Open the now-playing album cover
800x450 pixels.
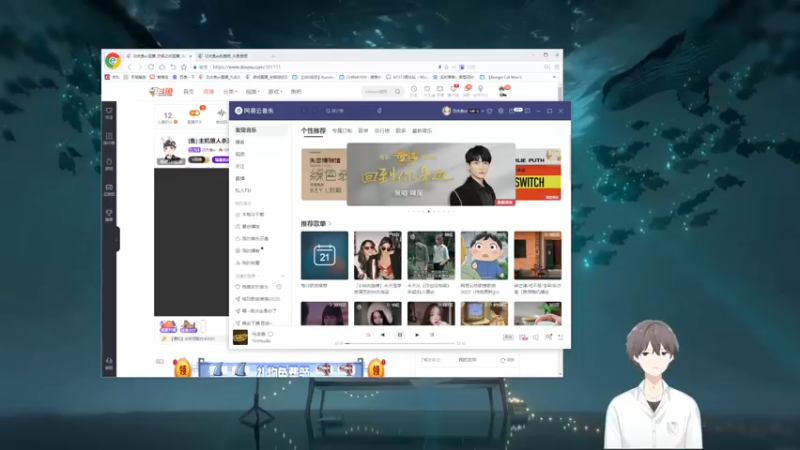[240, 337]
